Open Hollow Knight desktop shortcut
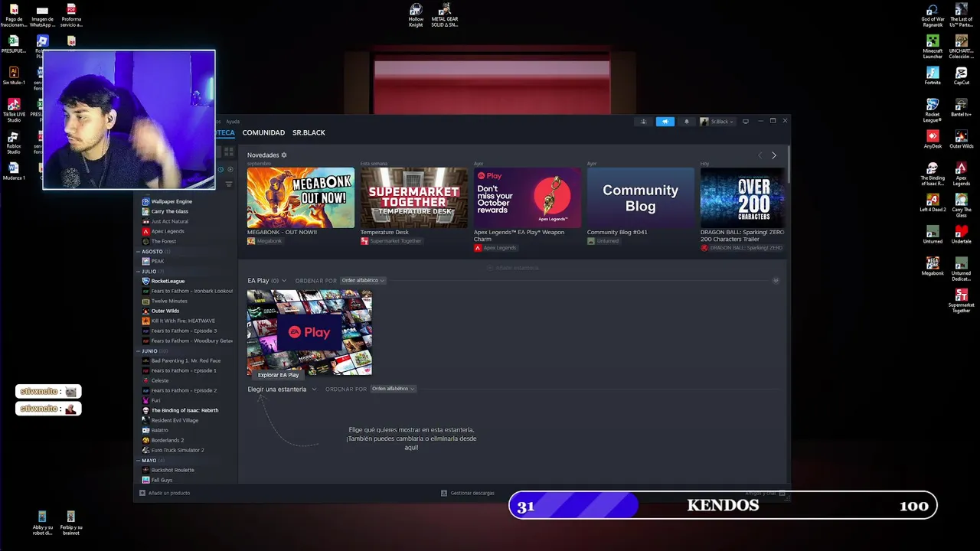This screenshot has height=551, width=980. pos(416,15)
